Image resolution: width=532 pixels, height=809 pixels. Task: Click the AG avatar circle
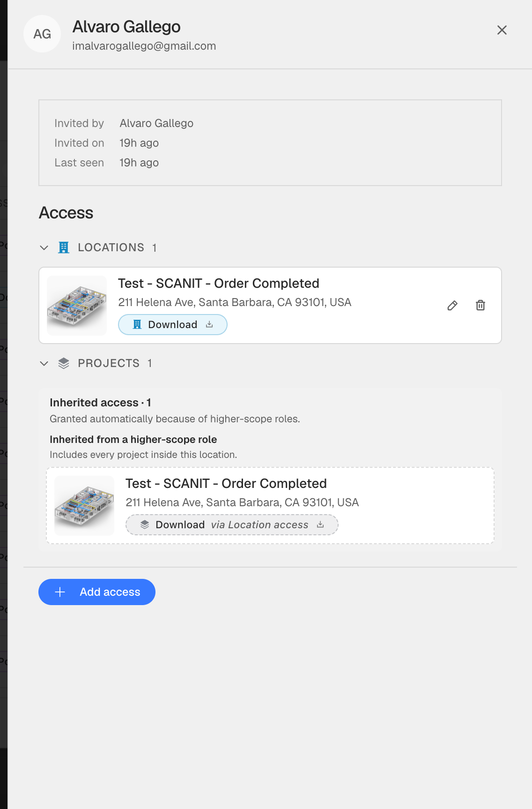tap(42, 34)
